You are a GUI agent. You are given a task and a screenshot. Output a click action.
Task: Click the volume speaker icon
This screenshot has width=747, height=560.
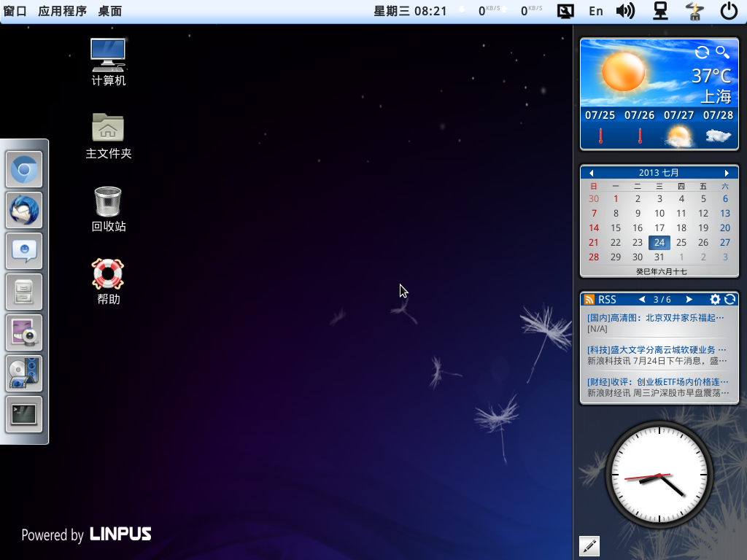tap(625, 11)
